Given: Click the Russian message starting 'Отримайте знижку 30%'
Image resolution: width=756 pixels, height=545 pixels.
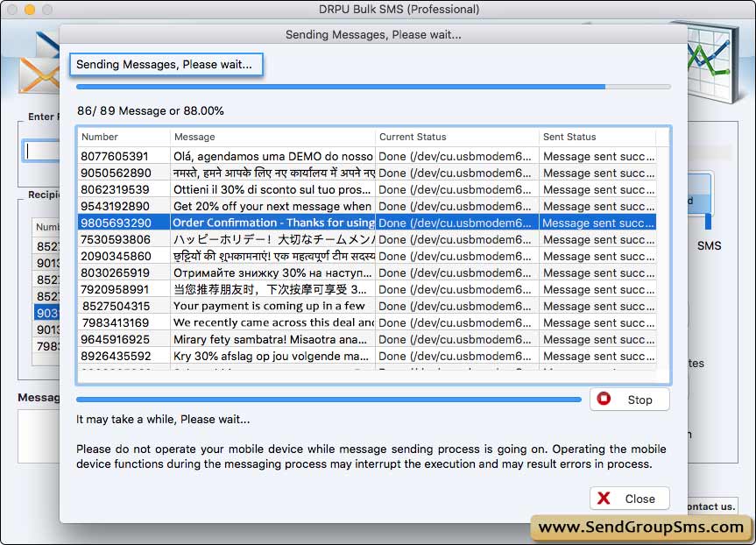Looking at the screenshot, I should 272,272.
